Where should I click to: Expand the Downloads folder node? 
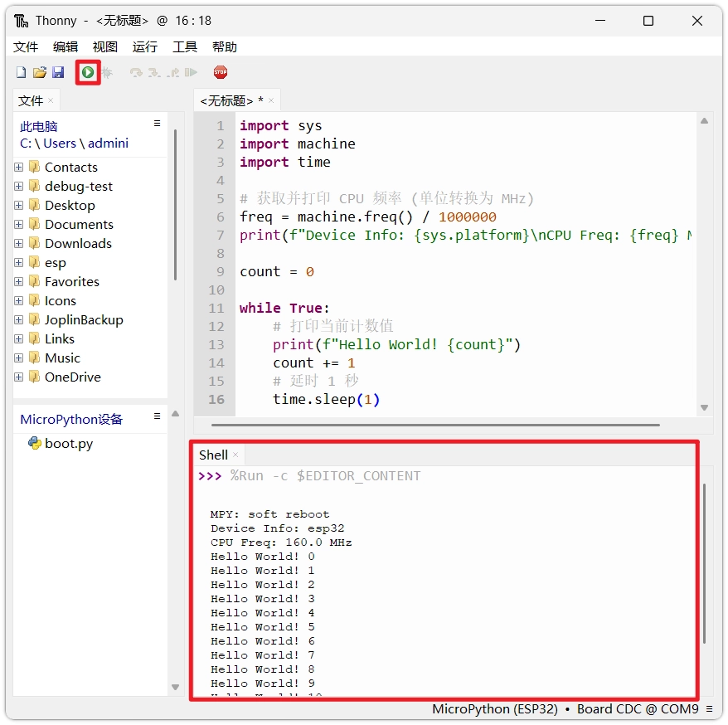pos(19,243)
